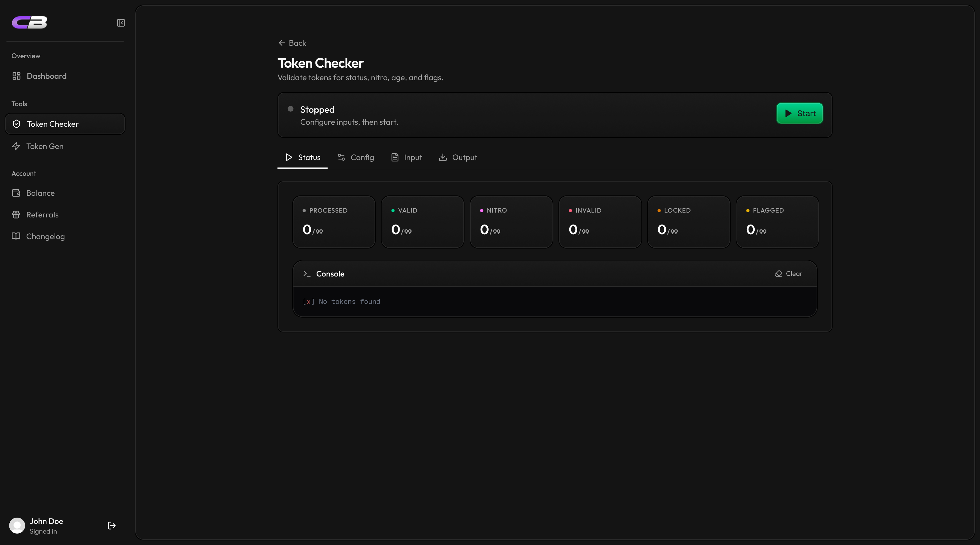Screen dimensions: 980x545
Task: Switch to the Status tab
Action: pos(302,158)
